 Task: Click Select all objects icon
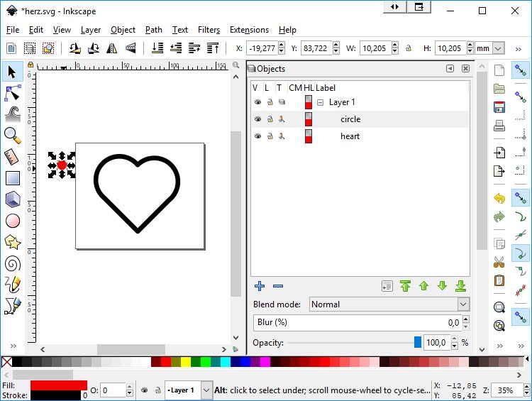pyautogui.click(x=11, y=48)
